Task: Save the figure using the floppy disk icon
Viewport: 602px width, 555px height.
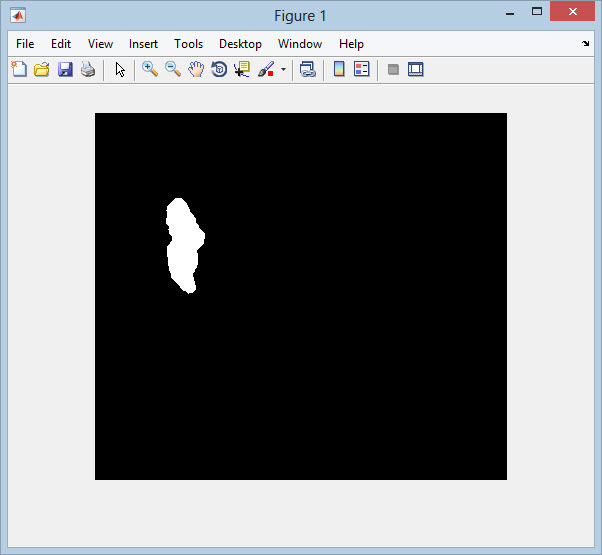Action: pos(65,69)
